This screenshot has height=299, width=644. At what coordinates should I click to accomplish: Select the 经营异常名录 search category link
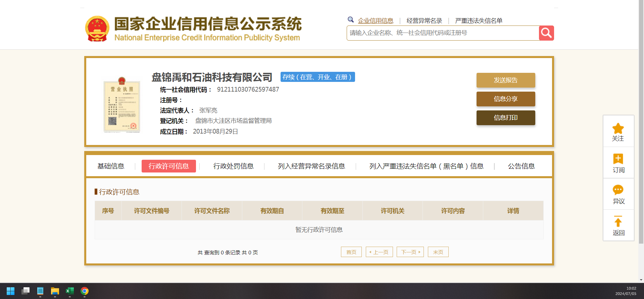coord(424,21)
